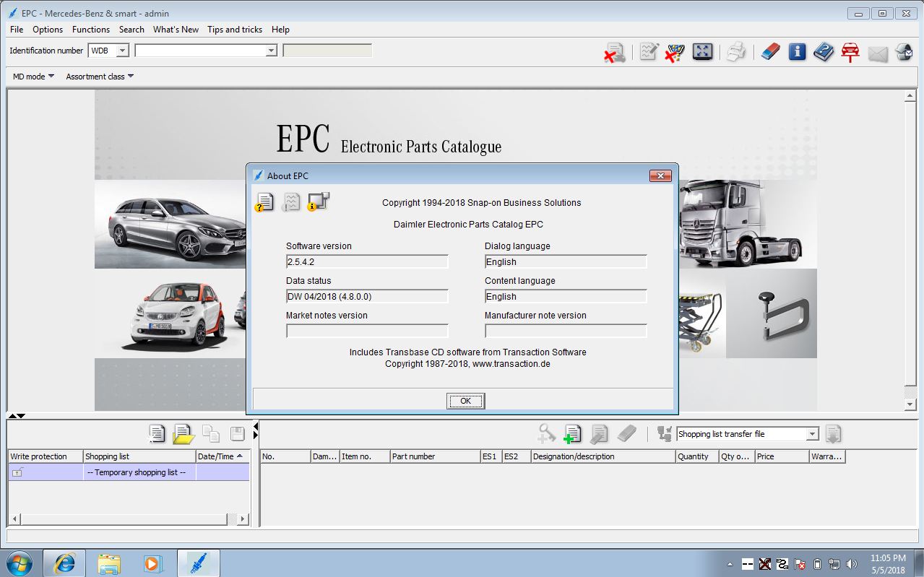
Task: Click the system information monitor icon in About dialog
Action: [318, 201]
